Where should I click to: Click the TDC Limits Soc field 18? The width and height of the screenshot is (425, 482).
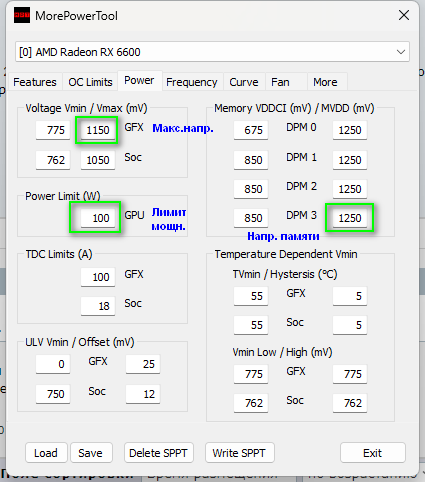[98, 306]
